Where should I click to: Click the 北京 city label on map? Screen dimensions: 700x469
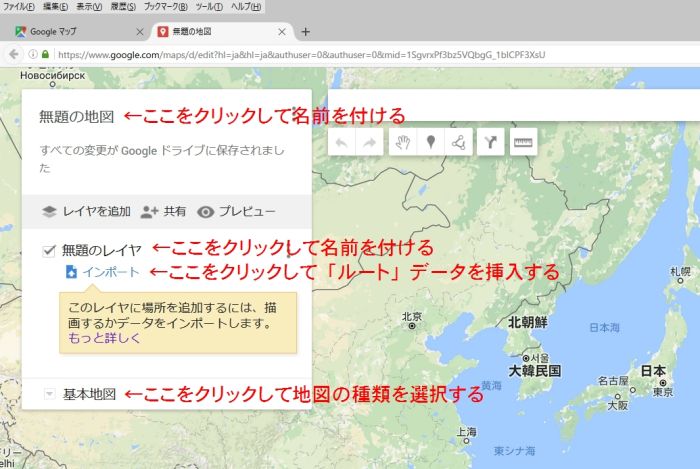[412, 316]
